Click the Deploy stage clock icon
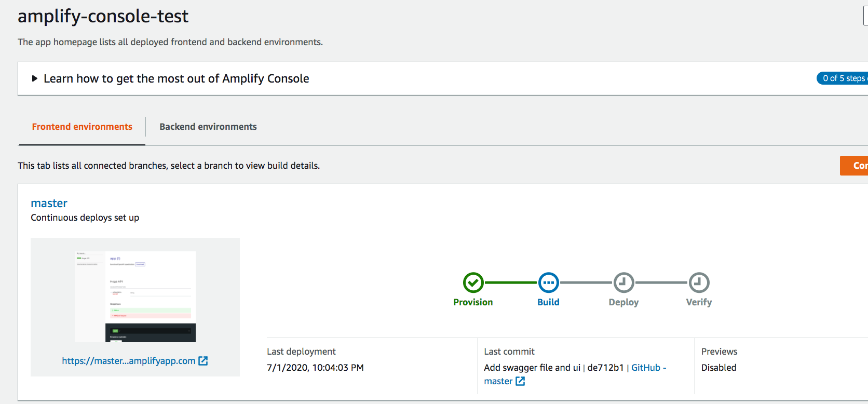868x404 pixels. point(623,283)
